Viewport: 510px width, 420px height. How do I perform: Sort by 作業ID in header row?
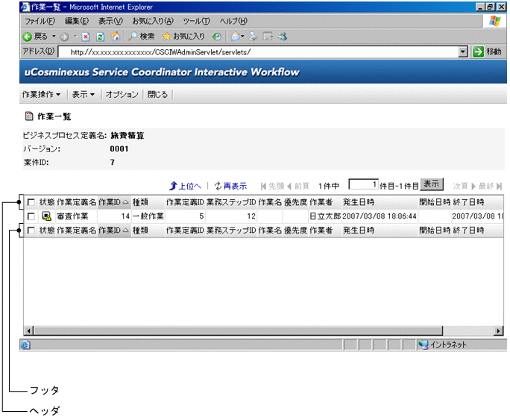point(114,202)
